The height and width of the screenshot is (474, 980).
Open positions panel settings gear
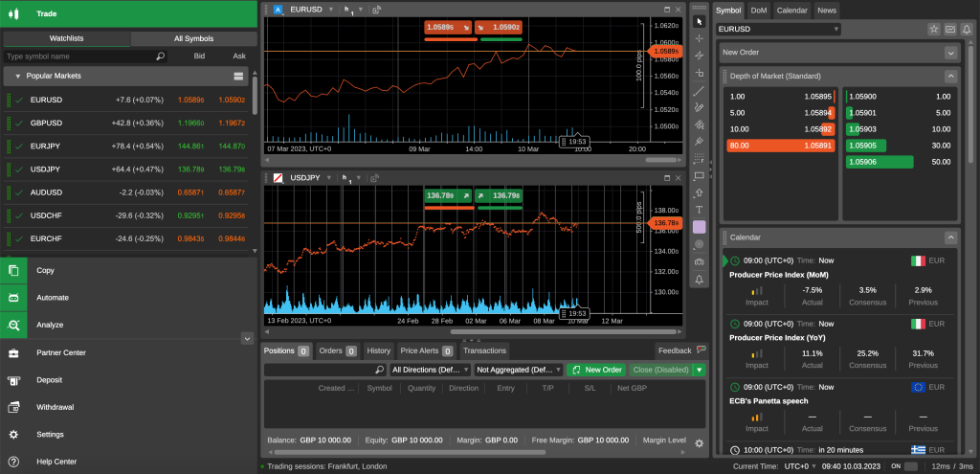(699, 443)
